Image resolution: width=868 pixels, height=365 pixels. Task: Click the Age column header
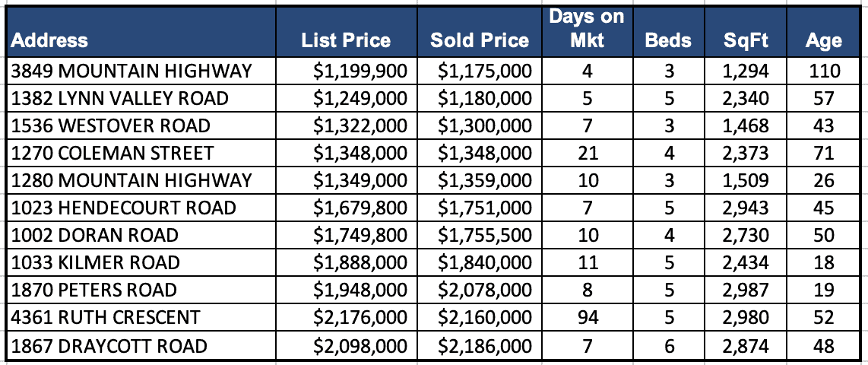[823, 40]
